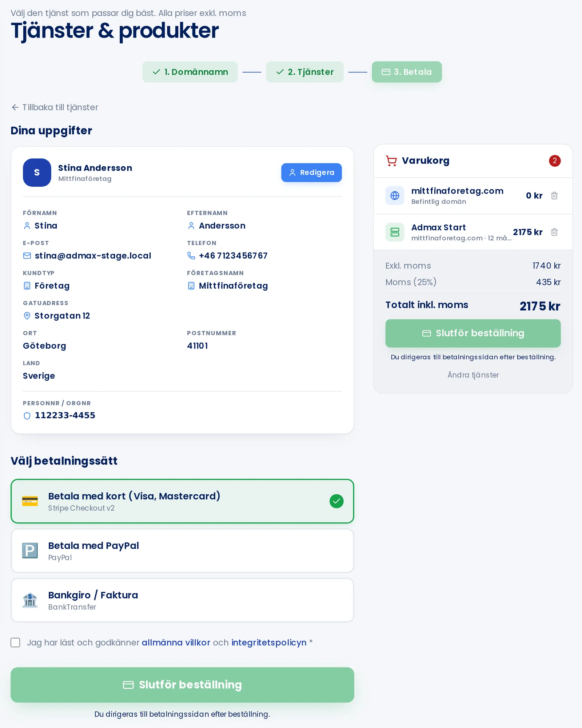582x728 pixels.
Task: Click the large Slutför beställning button below terms
Action: point(182,685)
